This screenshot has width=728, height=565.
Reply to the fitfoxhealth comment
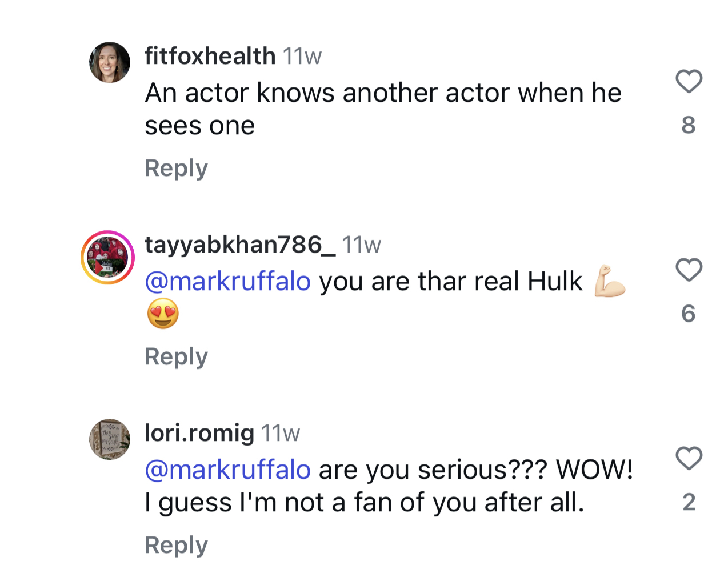point(176,168)
